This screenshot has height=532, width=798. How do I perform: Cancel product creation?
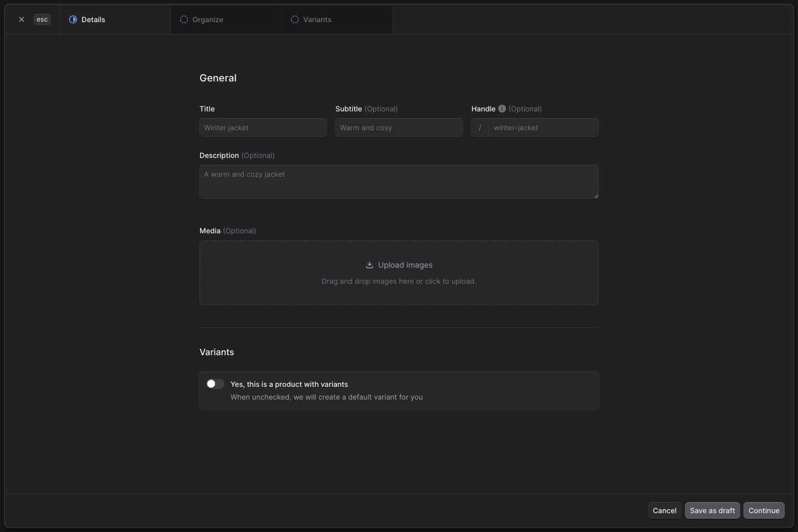pyautogui.click(x=664, y=510)
